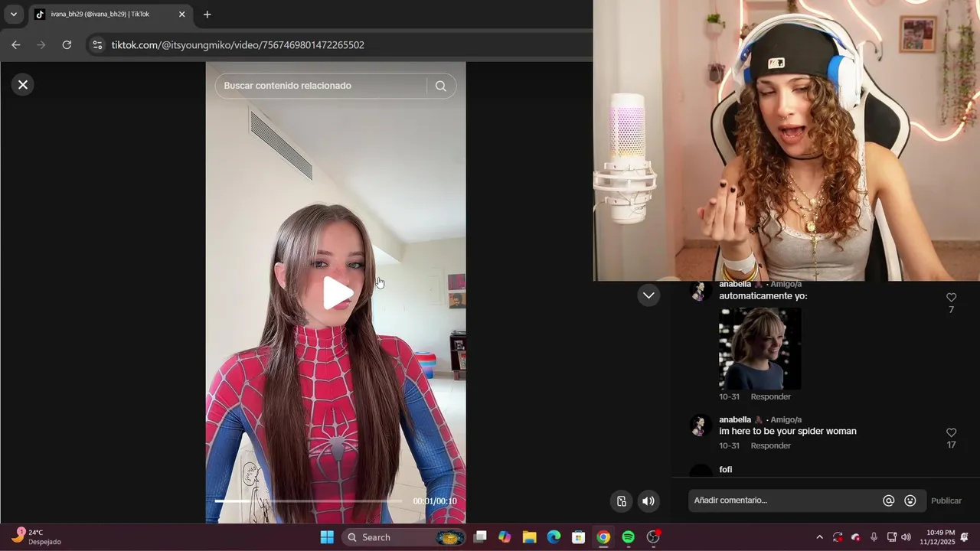980x551 pixels.
Task: Open anabella's profile name on spider woman comment
Action: [x=735, y=419]
